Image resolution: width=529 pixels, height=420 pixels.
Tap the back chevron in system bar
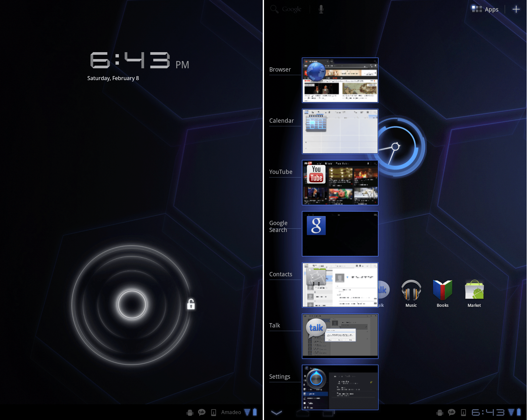(276, 412)
